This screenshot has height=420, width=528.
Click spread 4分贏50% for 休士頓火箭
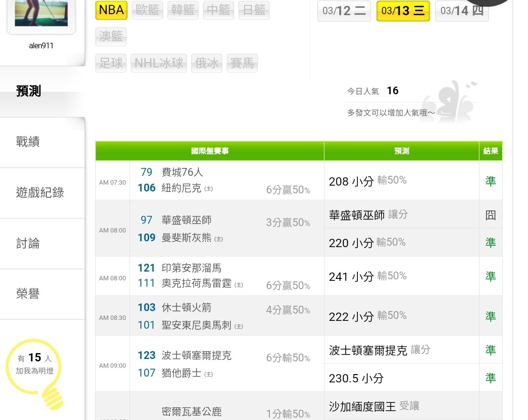288,310
